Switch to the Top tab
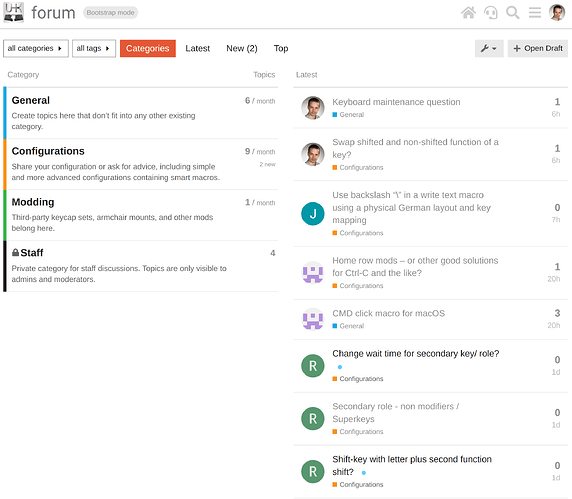The height and width of the screenshot is (499, 572). coord(281,48)
